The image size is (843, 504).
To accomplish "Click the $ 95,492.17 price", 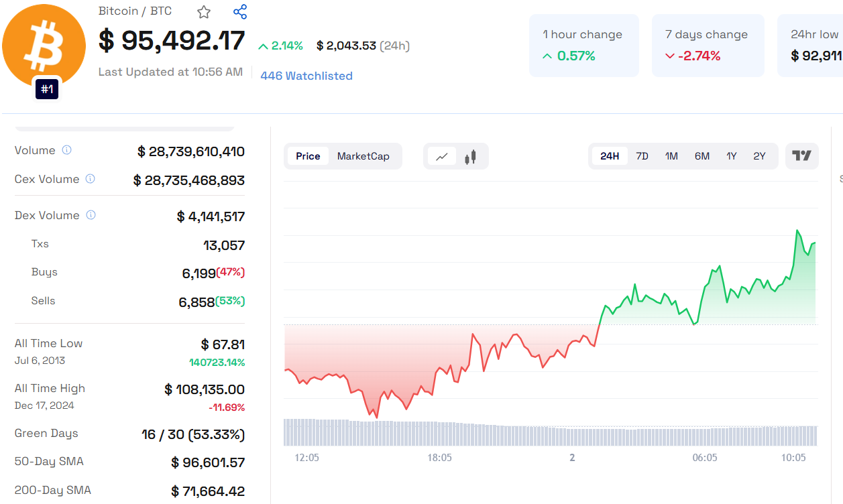I will tap(172, 41).
